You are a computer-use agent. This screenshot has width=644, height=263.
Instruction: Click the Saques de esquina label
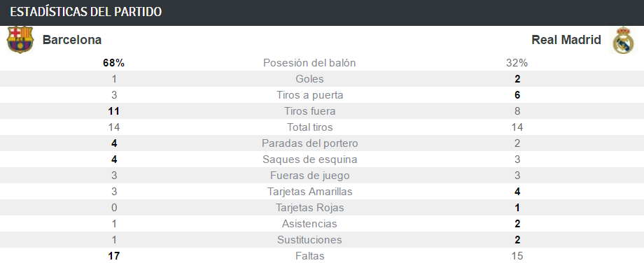309,159
